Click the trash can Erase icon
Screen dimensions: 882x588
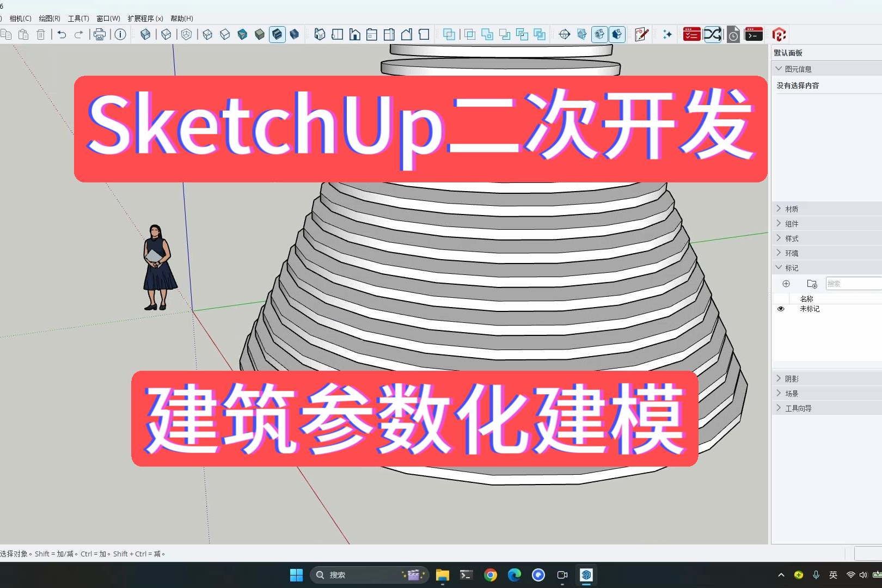(41, 35)
